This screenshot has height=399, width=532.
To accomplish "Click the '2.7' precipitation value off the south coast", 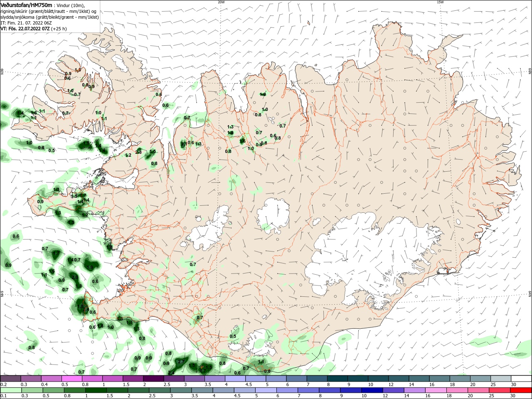I will pyautogui.click(x=181, y=362).
